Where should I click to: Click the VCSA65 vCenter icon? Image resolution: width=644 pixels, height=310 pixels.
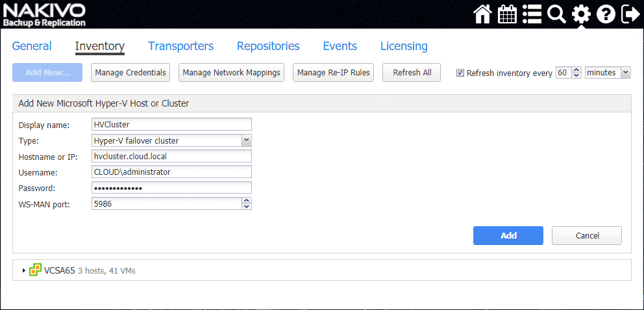coord(36,270)
